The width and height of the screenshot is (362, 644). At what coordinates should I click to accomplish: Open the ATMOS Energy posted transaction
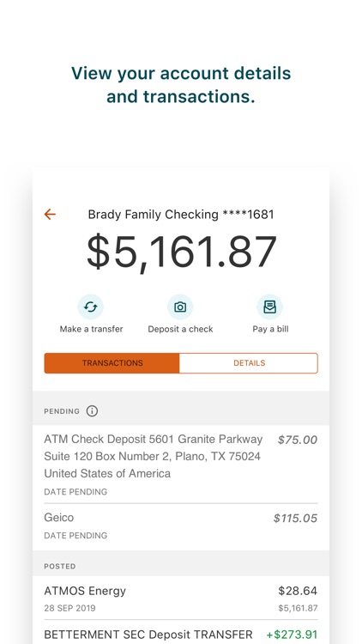pos(181,598)
